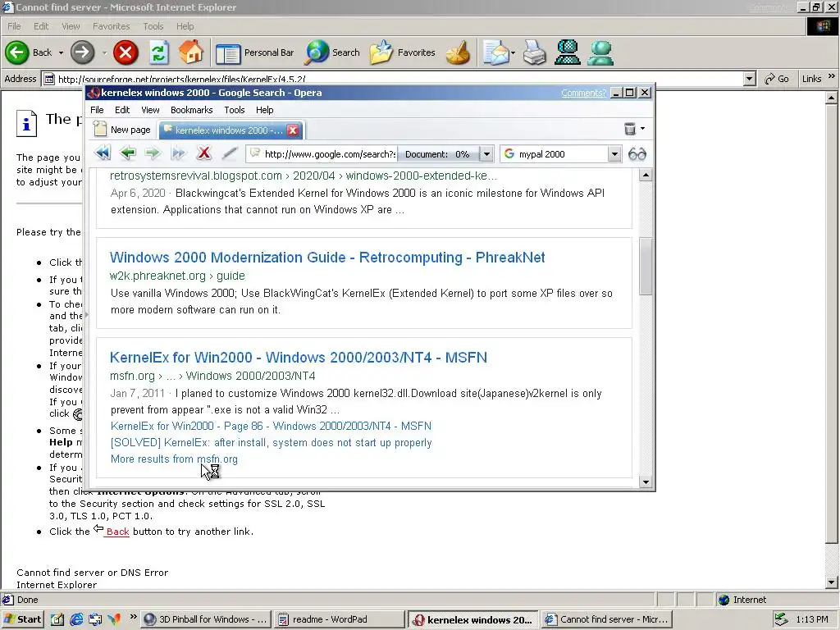Screen dimensions: 840x630
Task: Open the Bookmarks menu in Opera
Action: [x=192, y=110]
